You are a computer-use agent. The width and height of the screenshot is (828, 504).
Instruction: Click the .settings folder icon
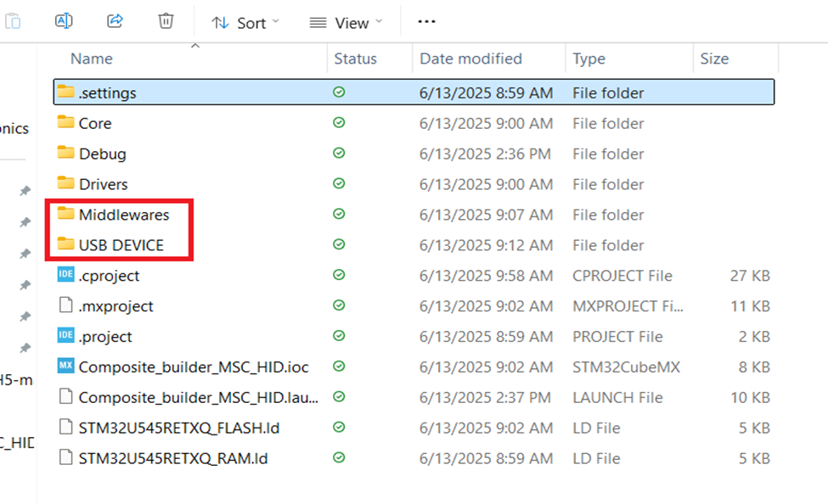pos(65,92)
